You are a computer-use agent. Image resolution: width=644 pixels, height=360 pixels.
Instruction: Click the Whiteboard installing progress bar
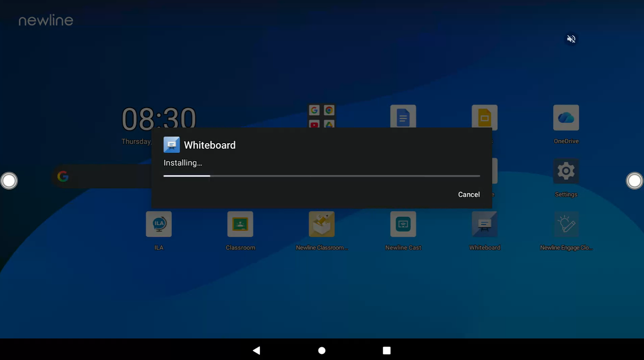pyautogui.click(x=322, y=176)
